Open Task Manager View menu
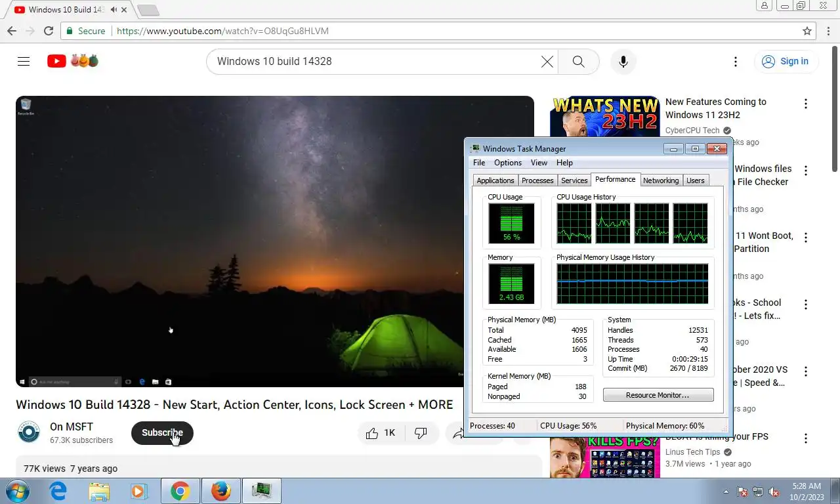The width and height of the screenshot is (840, 504). [x=539, y=163]
